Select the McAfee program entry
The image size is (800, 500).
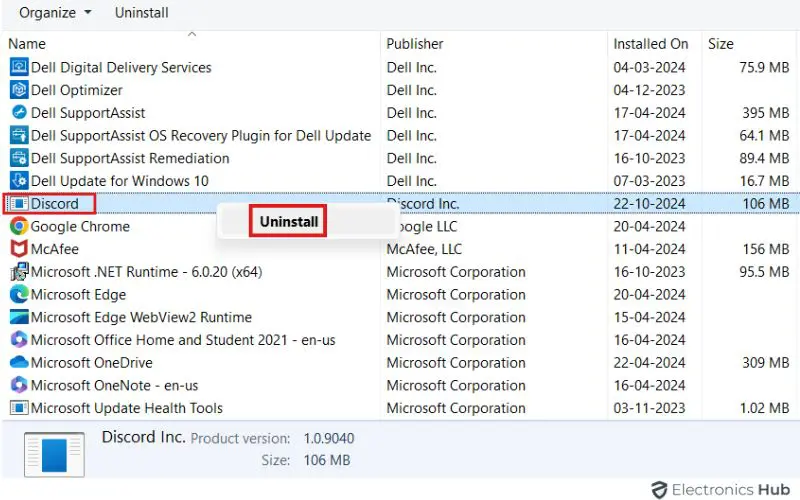click(x=55, y=249)
